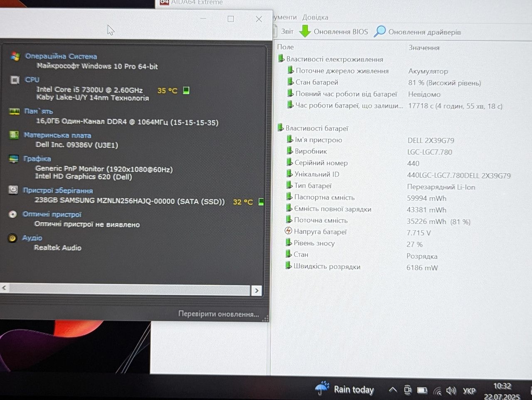
Task: Click the battery icon in system tray
Action: (422, 390)
